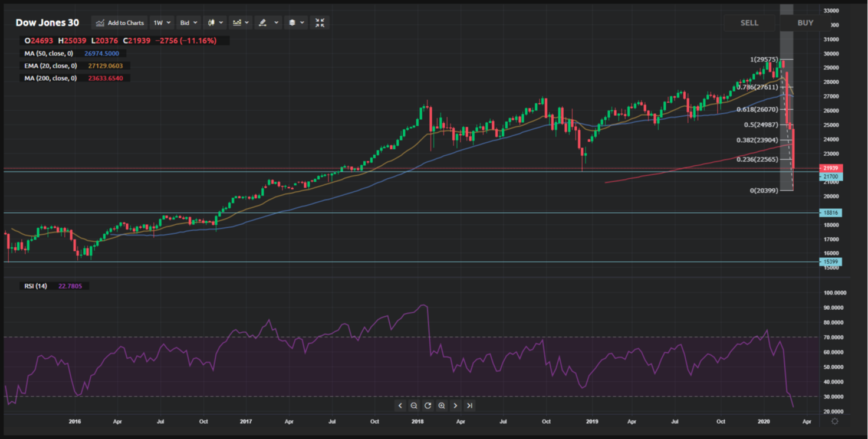The height and width of the screenshot is (439, 868).
Task: Zoom out the chart
Action: tap(414, 405)
